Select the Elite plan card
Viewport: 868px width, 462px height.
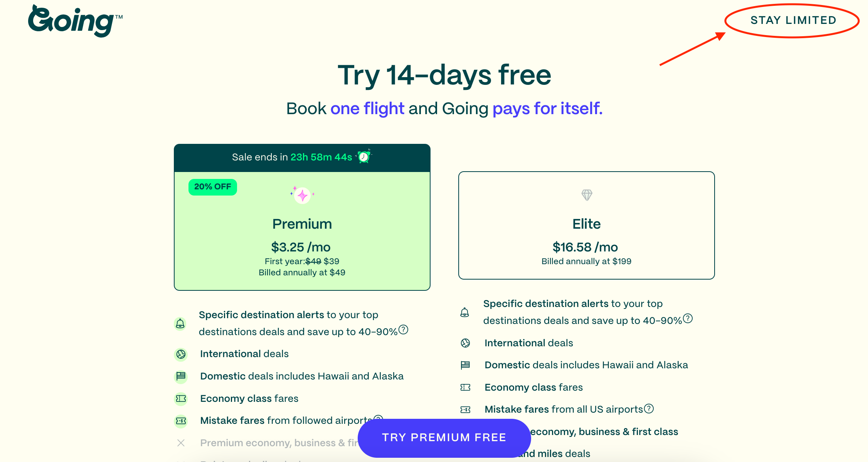click(x=586, y=225)
